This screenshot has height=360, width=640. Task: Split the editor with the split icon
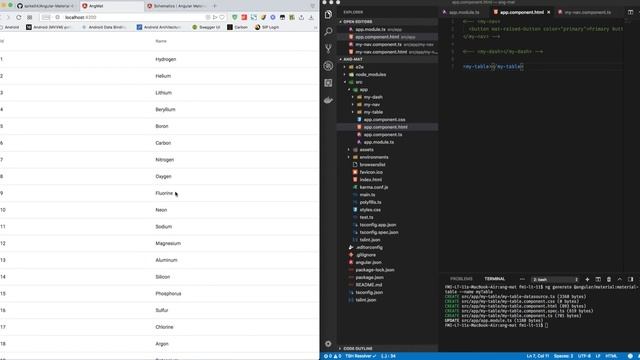click(630, 12)
